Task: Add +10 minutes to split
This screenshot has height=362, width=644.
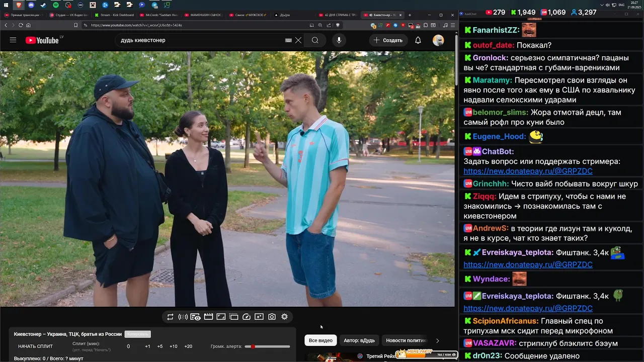Action: point(173,346)
